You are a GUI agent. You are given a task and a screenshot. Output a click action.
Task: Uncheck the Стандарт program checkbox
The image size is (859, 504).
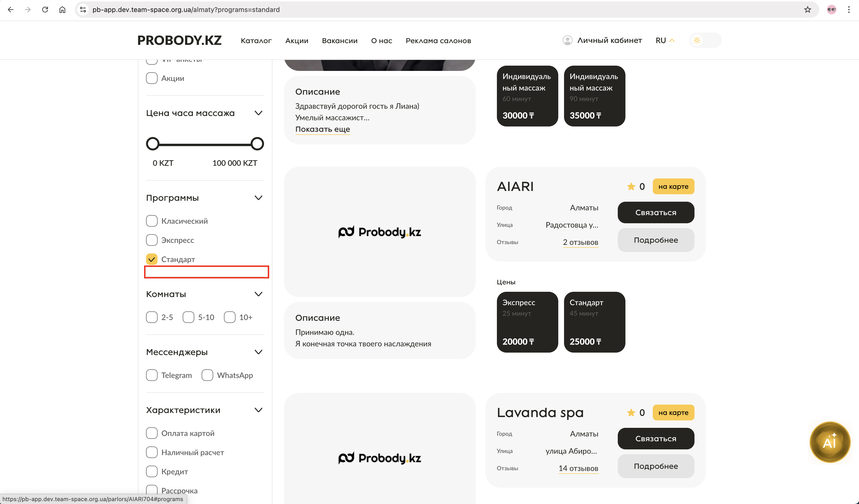(x=152, y=259)
